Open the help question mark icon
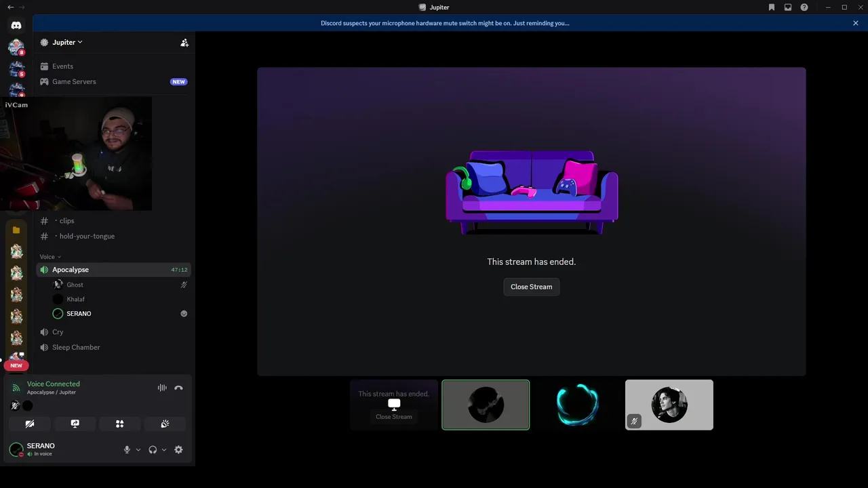The image size is (868, 488). [x=804, y=7]
